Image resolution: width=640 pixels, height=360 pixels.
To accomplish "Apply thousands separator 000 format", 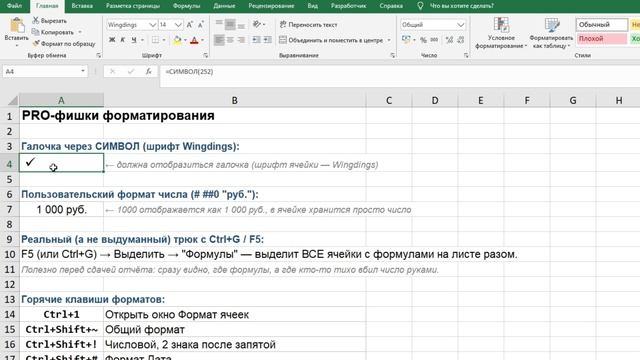I will pos(434,40).
